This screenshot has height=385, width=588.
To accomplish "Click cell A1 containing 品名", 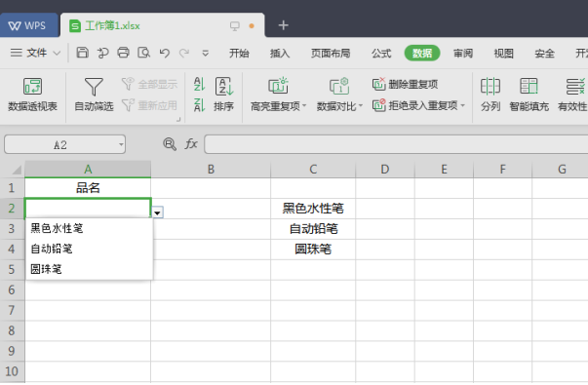I will tap(88, 188).
